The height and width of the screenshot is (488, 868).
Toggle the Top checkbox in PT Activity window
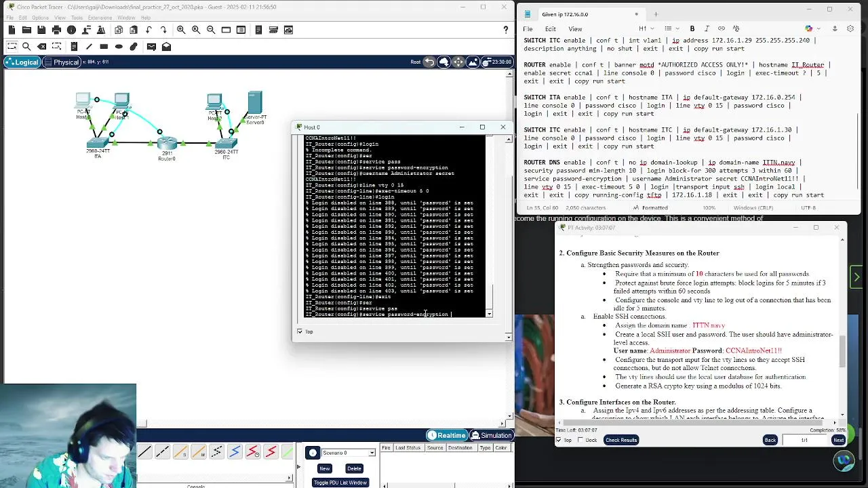(559, 440)
